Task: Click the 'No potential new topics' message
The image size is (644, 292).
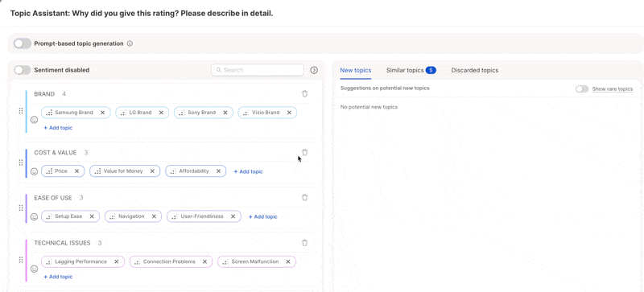Action: tap(369, 107)
